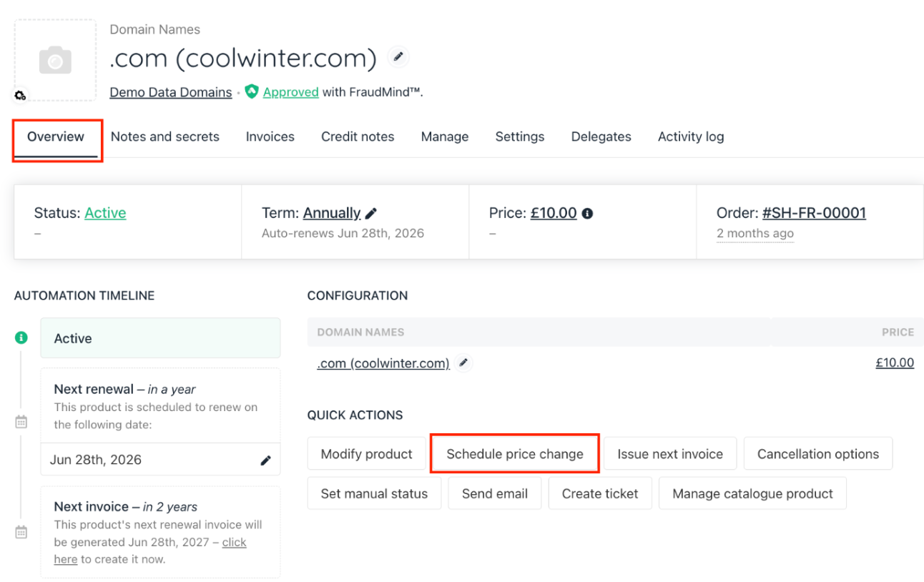Click the 'Next invoice – in 2 years' heading
The height and width of the screenshot is (582, 924).
point(125,507)
